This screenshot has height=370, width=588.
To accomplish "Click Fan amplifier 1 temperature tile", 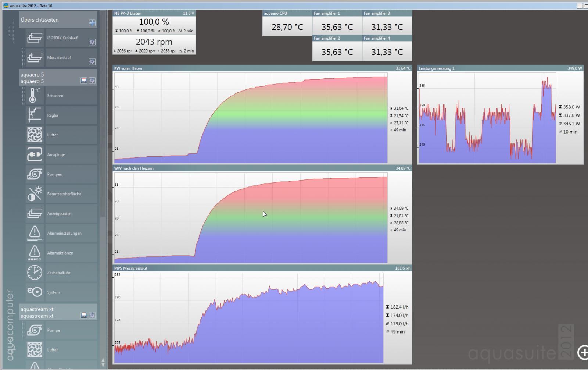I will (337, 22).
